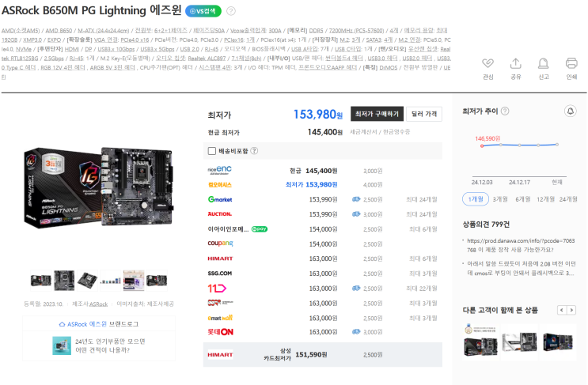Click the price alert bell icon

pos(571,111)
